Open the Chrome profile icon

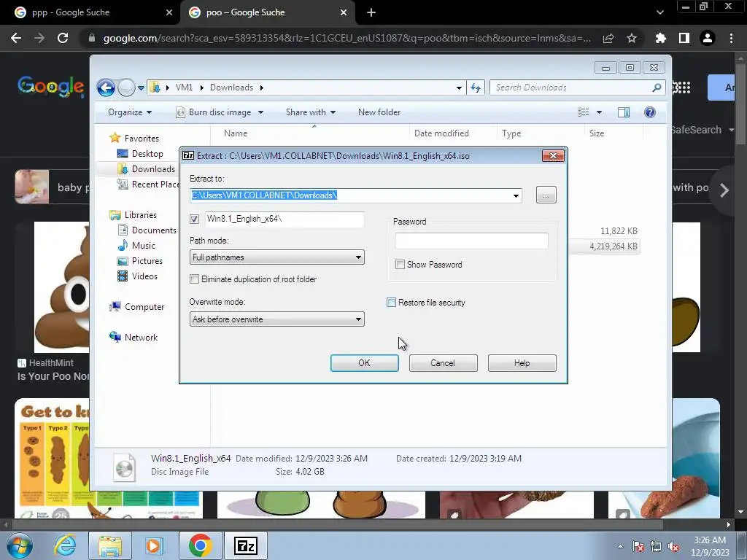pyautogui.click(x=708, y=38)
